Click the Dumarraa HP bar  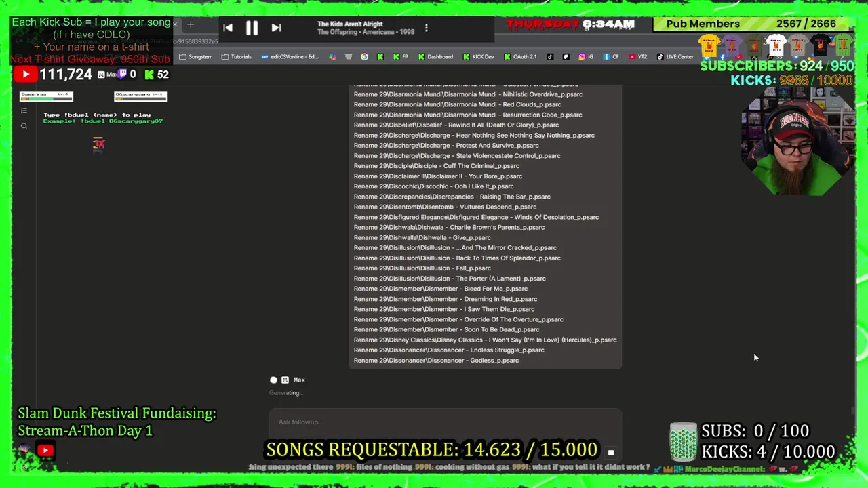click(x=46, y=100)
